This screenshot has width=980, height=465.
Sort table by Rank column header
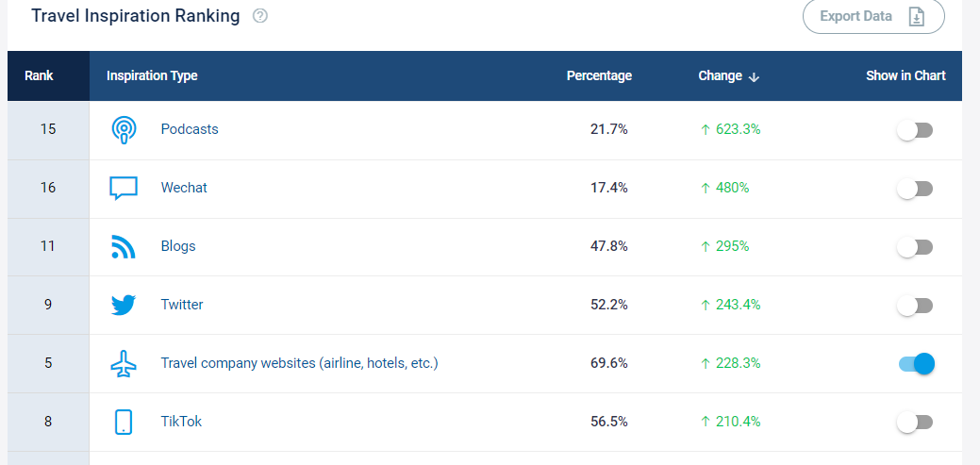click(x=39, y=75)
